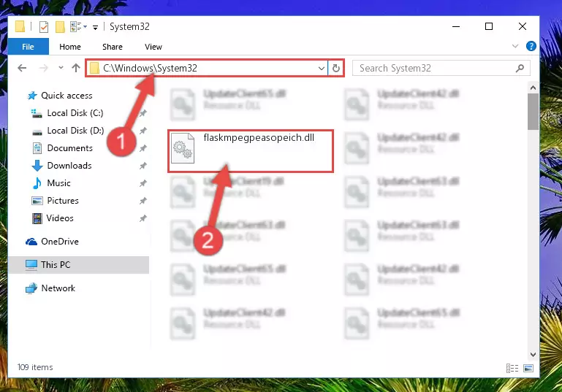
Task: Open Videos in the sidebar
Action: tap(60, 218)
